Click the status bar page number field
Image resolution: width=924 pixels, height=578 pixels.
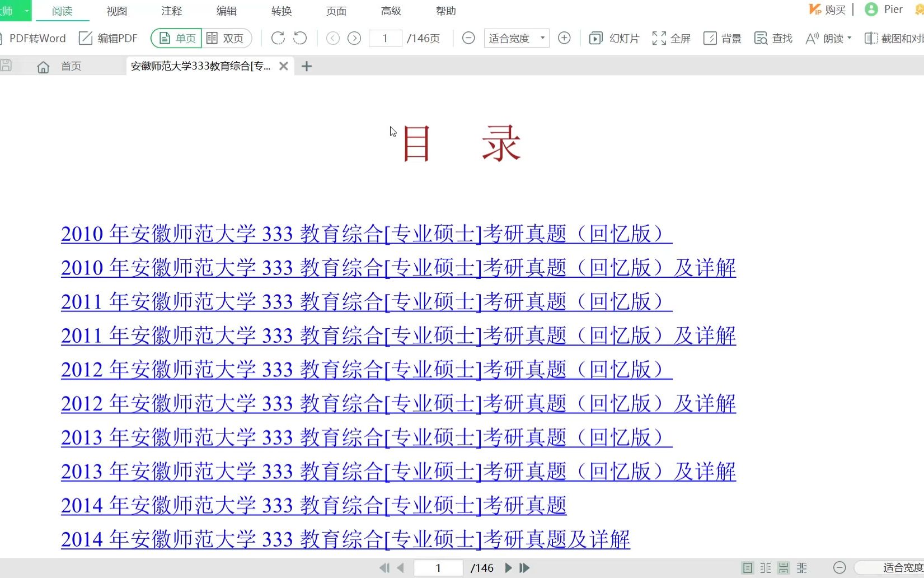438,568
